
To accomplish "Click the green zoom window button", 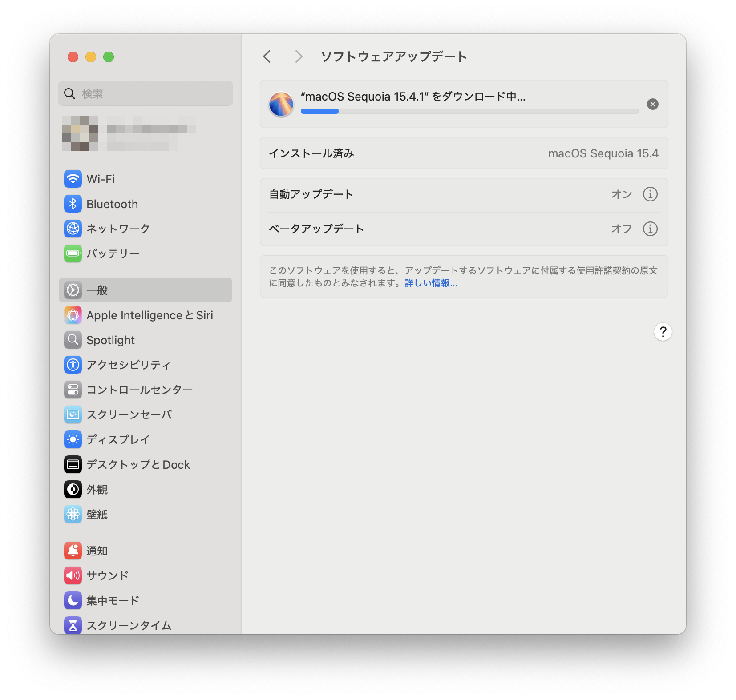I will (109, 57).
